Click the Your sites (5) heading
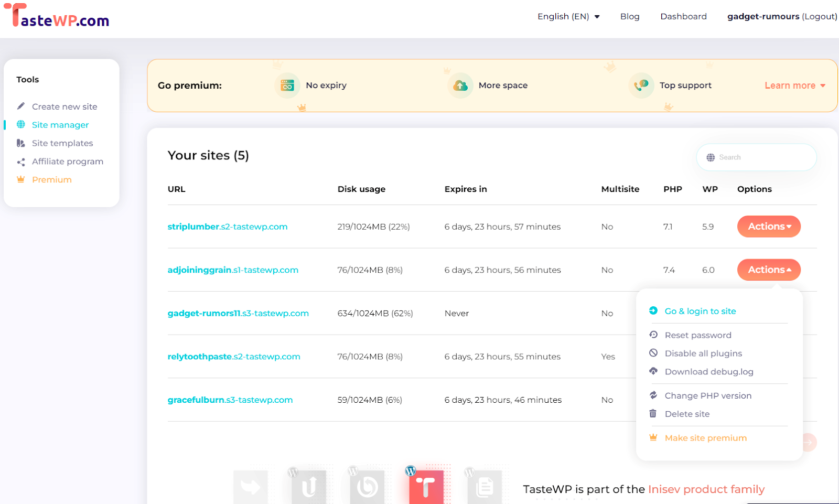This screenshot has height=504, width=839. pyautogui.click(x=208, y=155)
